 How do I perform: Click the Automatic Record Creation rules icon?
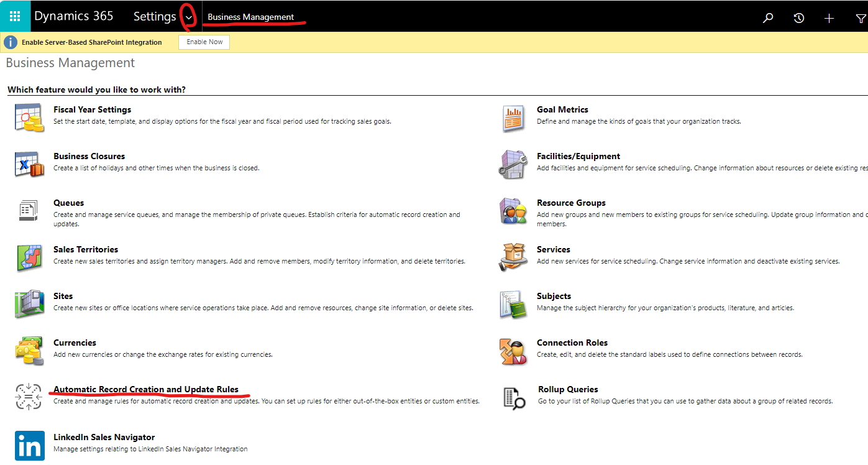(x=29, y=397)
